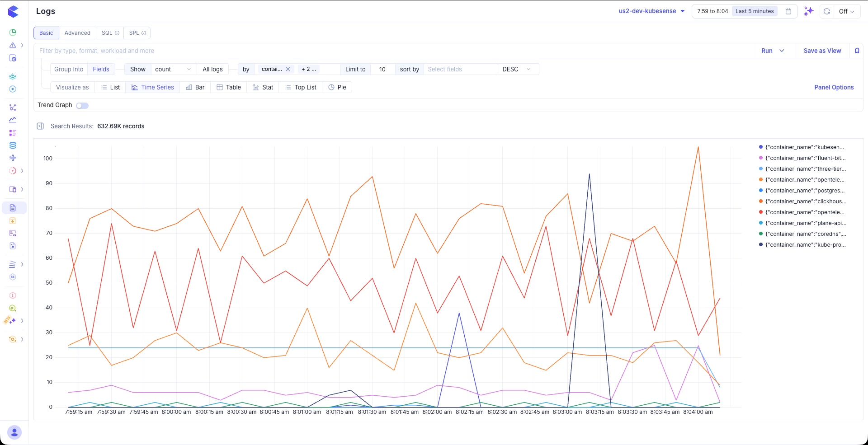Open the blue database sidebar icon
The width and height of the screenshot is (868, 445).
tap(13, 145)
